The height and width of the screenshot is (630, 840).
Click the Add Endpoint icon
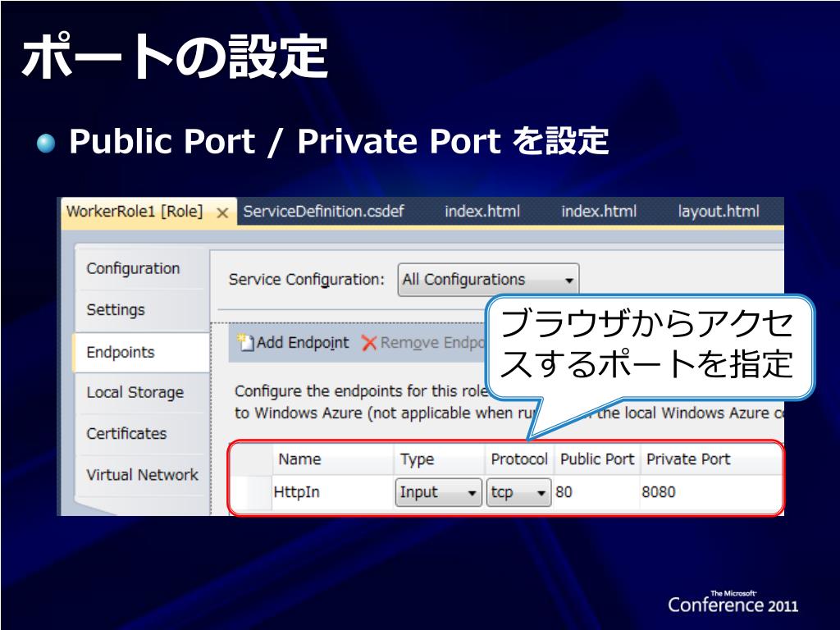click(x=245, y=342)
